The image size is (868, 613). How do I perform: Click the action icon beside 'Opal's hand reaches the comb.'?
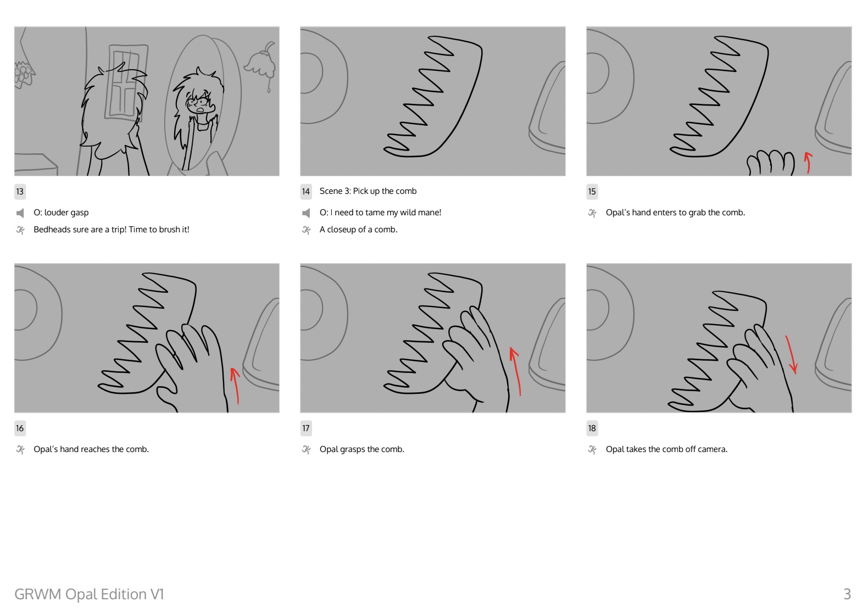point(20,449)
